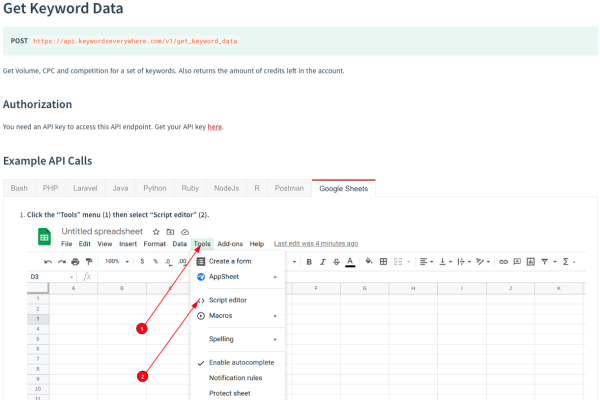Click the Redo arrow in the Sheets toolbar
600x400 pixels.
(x=62, y=262)
